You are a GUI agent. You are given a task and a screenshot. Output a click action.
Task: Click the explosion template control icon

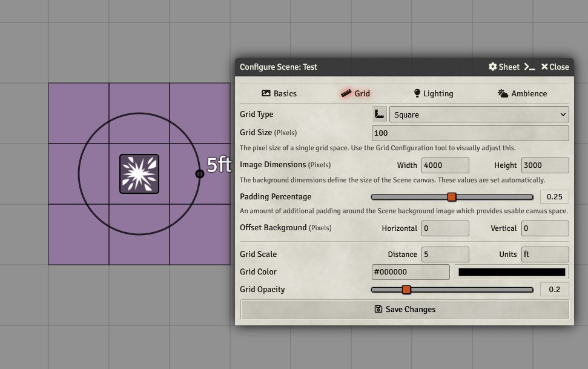point(139,174)
